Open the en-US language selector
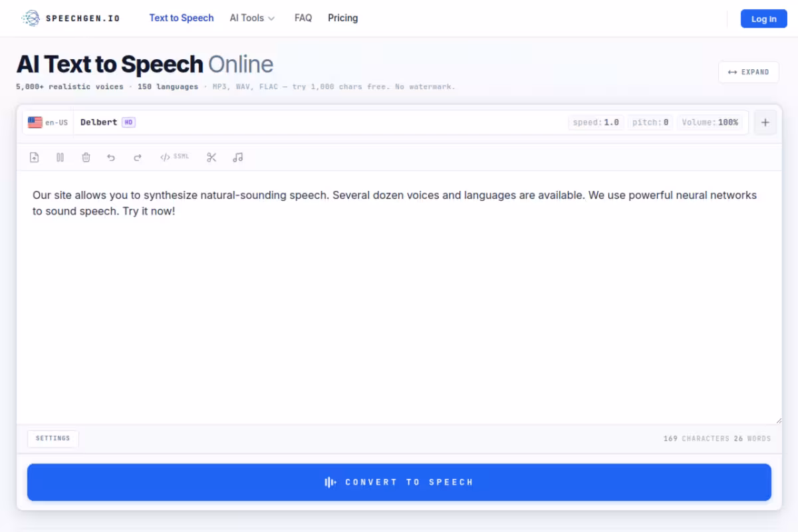798x532 pixels. 48,122
